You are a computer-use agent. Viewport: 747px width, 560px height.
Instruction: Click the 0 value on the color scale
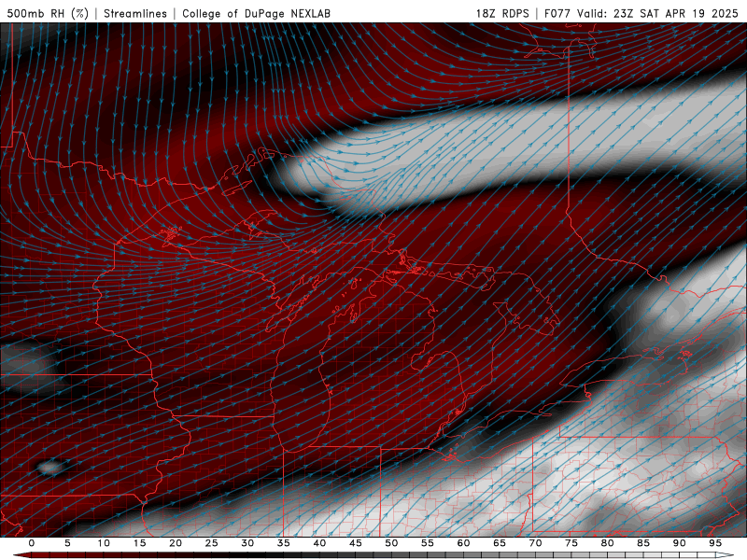(x=32, y=543)
